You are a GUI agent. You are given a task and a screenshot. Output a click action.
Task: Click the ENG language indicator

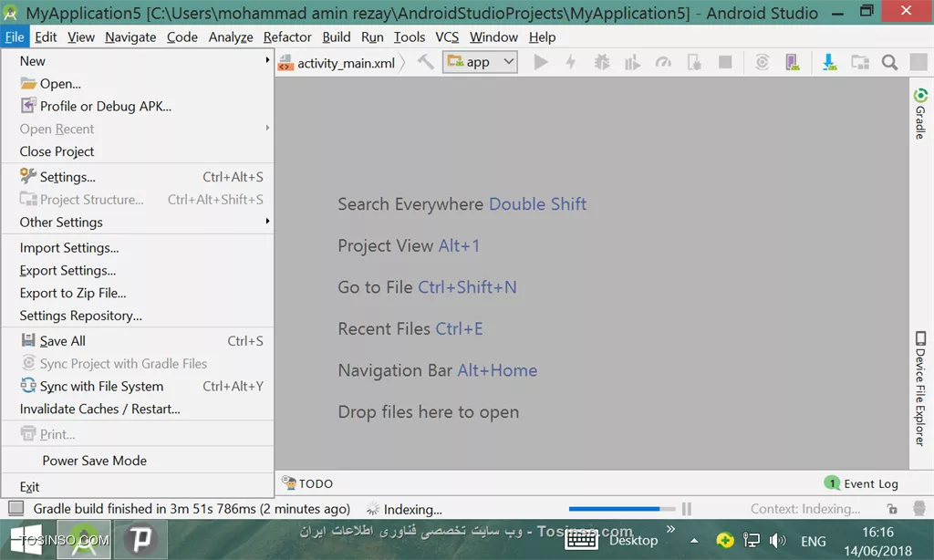pyautogui.click(x=813, y=541)
